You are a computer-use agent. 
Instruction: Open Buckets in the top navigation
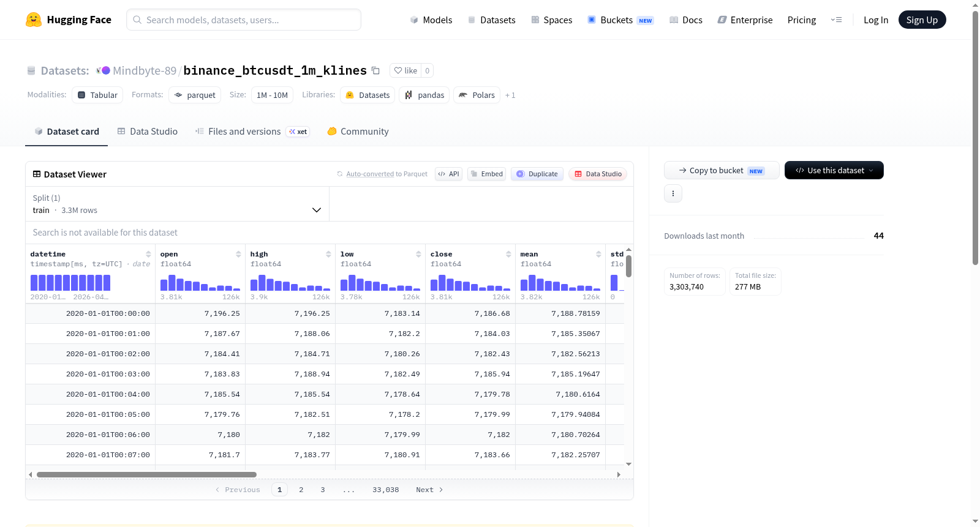pyautogui.click(x=620, y=20)
